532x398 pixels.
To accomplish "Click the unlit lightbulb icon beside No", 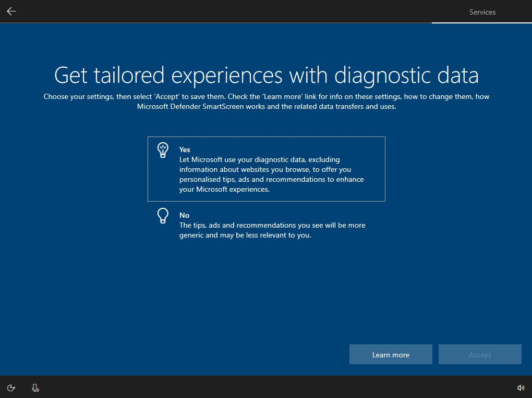I will 163,216.
